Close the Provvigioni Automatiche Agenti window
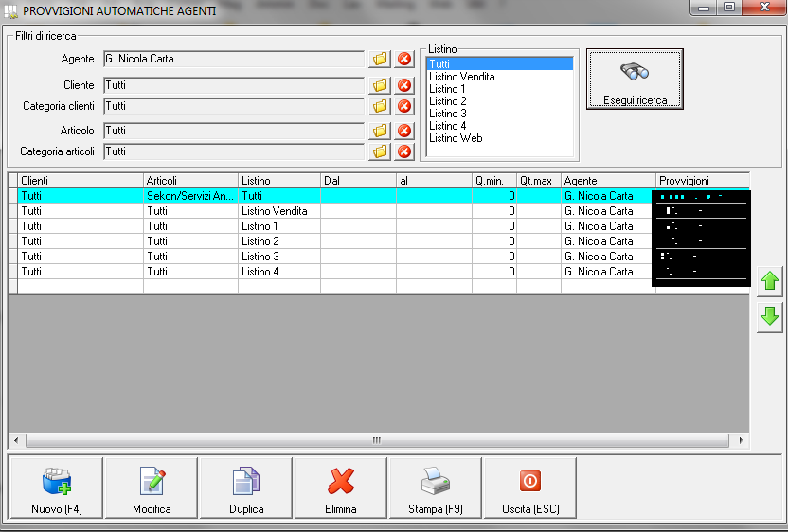This screenshot has width=788, height=532. pyautogui.click(x=764, y=8)
